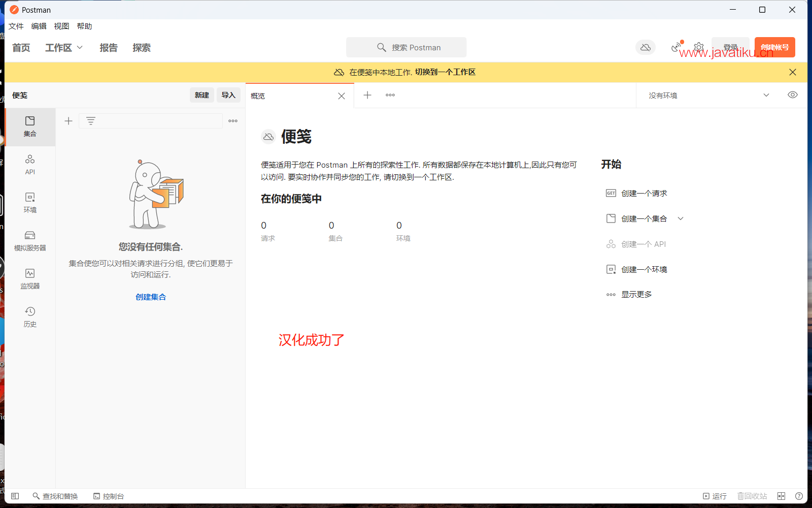This screenshot has height=508, width=812.
Task: Click the 环境 count label in overview
Action: coord(403,238)
